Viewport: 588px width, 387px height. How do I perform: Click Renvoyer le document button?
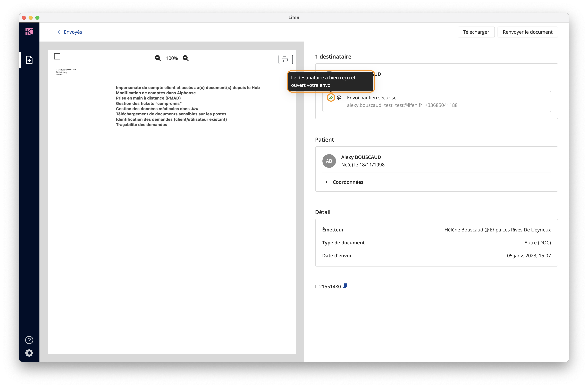[x=527, y=32]
